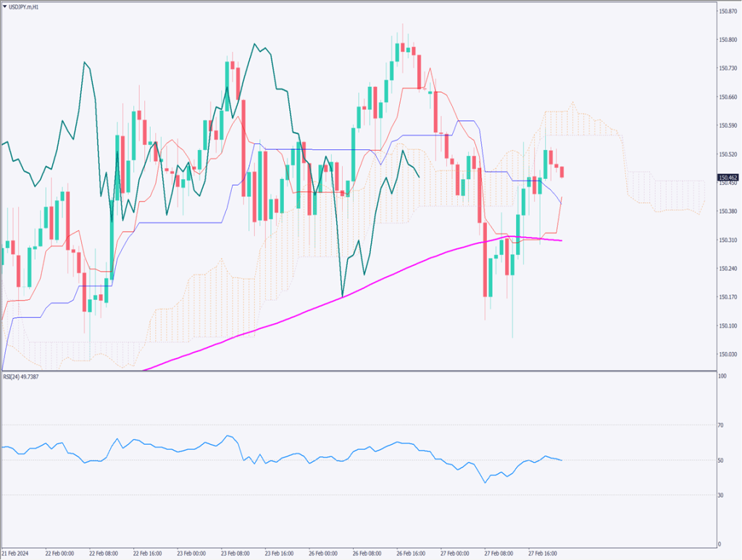
Task: Click the 150.310 price axis label
Action: 728,240
